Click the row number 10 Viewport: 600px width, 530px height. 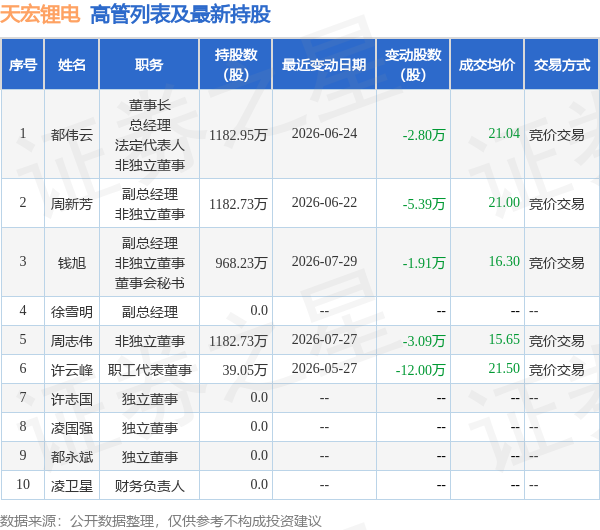coord(23,484)
